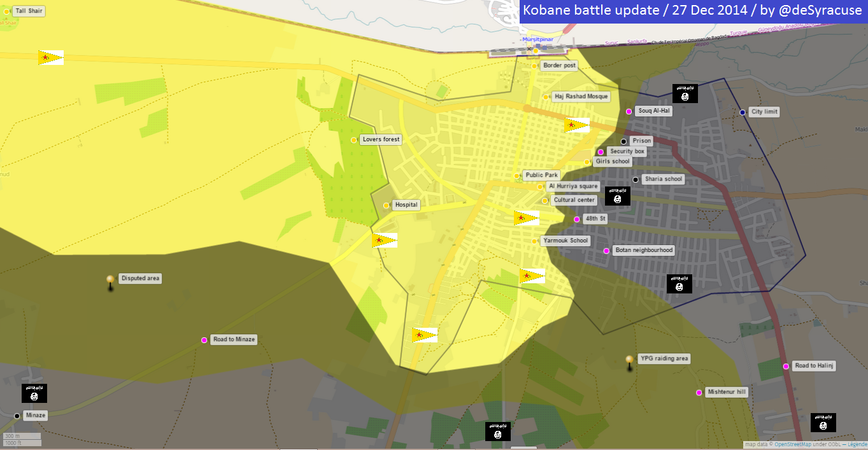Click the ISIS flag below Botan neighbourhood
The width and height of the screenshot is (868, 450).
pos(679,284)
